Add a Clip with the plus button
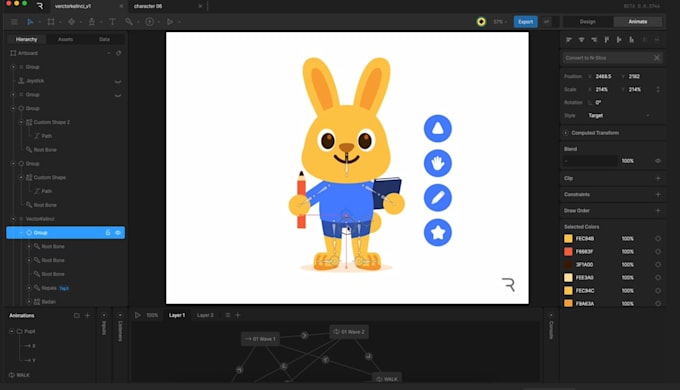The height and width of the screenshot is (390, 680). [658, 178]
